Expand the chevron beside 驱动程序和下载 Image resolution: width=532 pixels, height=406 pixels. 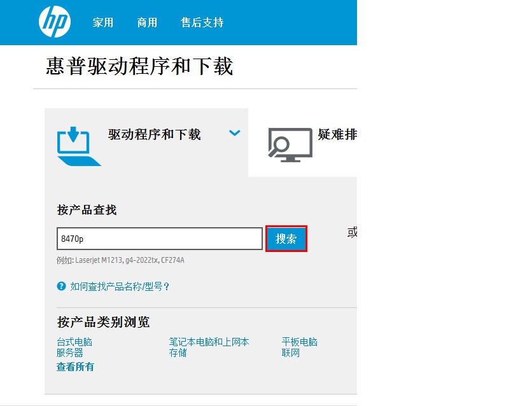click(x=235, y=134)
